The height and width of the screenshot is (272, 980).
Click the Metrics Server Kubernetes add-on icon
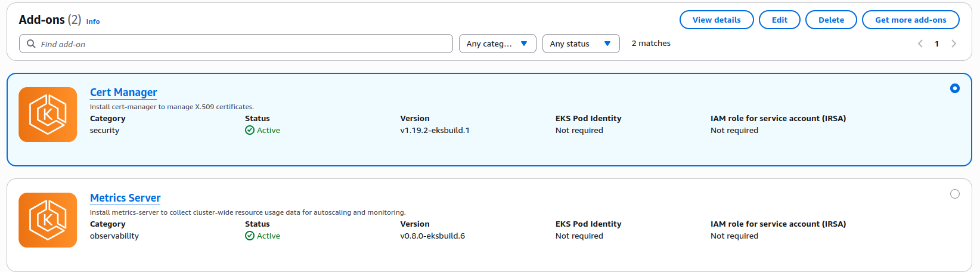48,220
